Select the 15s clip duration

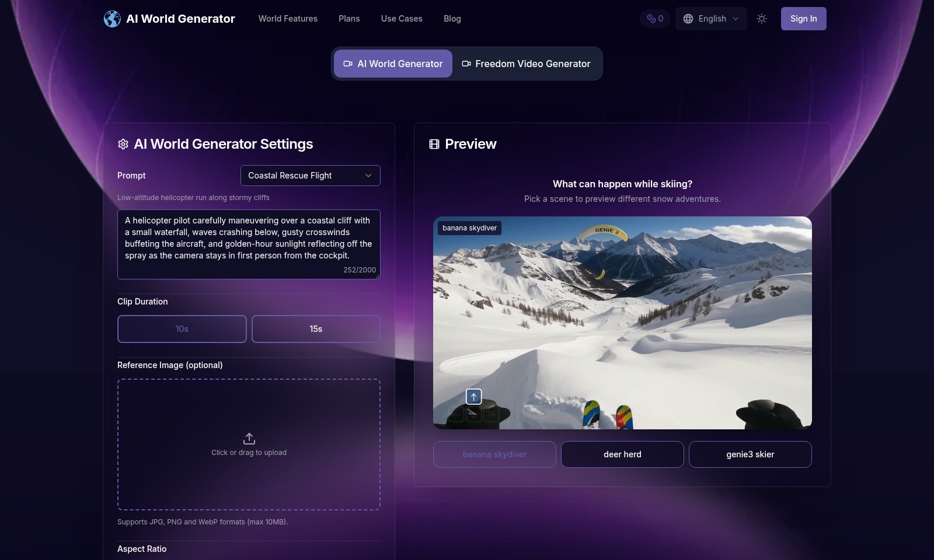coord(316,329)
